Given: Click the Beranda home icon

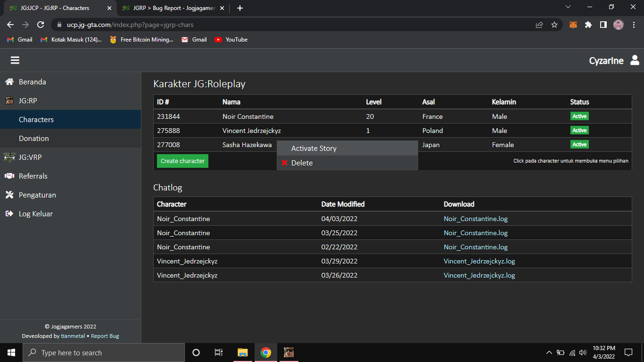Looking at the screenshot, I should (9, 81).
